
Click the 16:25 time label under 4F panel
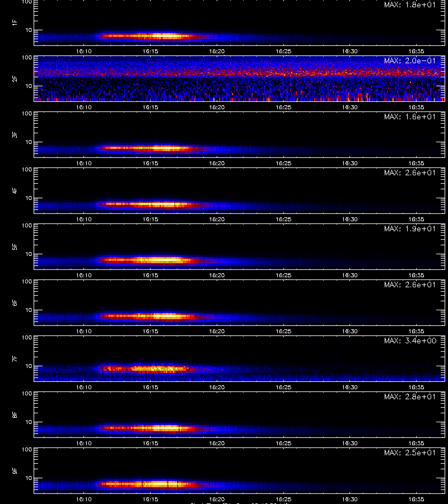283,219
